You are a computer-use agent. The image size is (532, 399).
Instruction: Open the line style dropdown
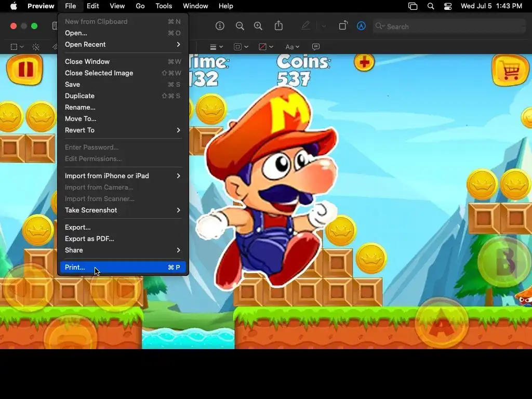tap(216, 47)
